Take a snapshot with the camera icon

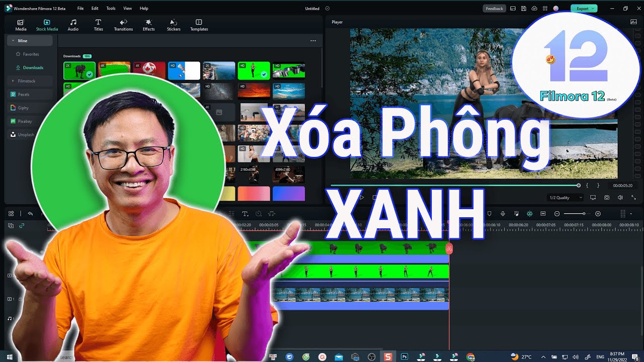[607, 198]
